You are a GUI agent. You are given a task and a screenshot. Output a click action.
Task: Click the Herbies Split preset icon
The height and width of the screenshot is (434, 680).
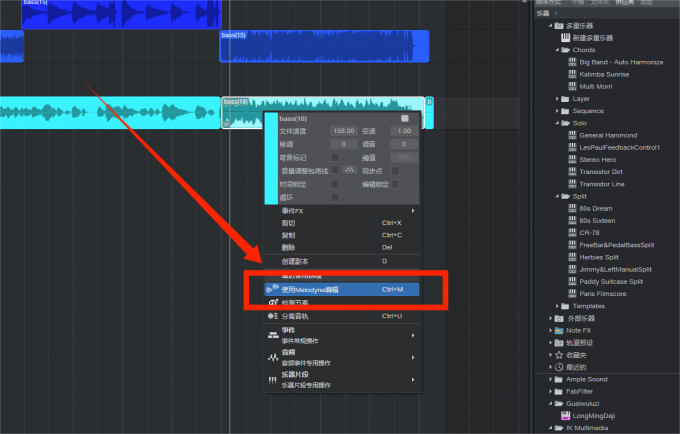(x=572, y=257)
